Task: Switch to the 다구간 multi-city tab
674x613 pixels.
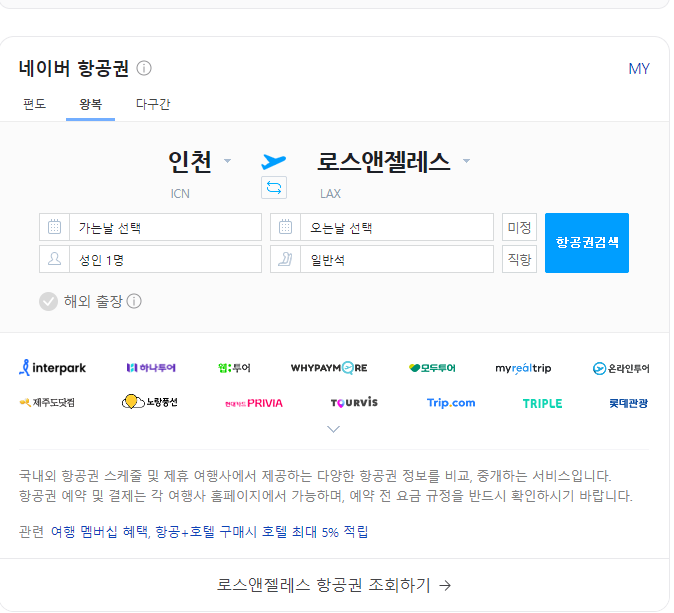Action: coord(153,104)
